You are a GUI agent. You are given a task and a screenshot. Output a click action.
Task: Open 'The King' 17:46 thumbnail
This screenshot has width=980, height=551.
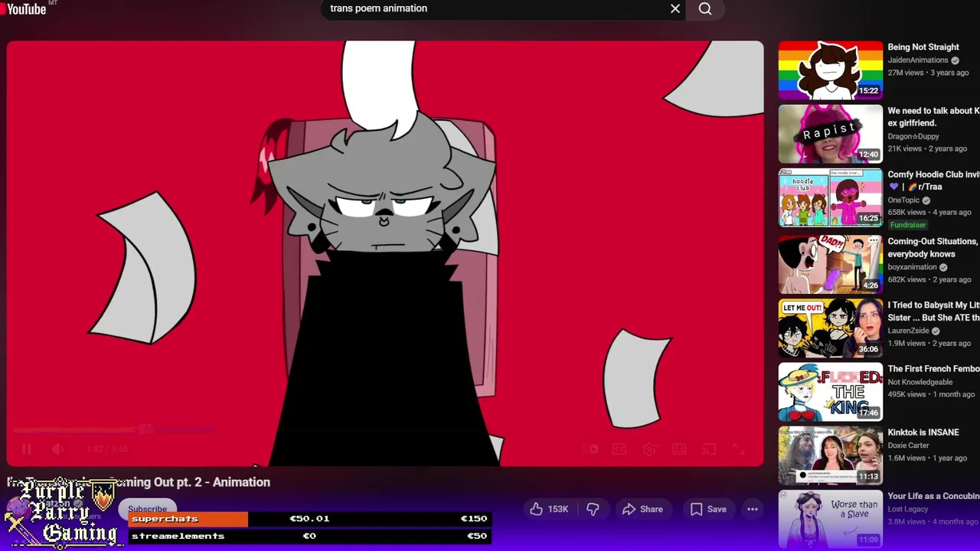point(831,391)
